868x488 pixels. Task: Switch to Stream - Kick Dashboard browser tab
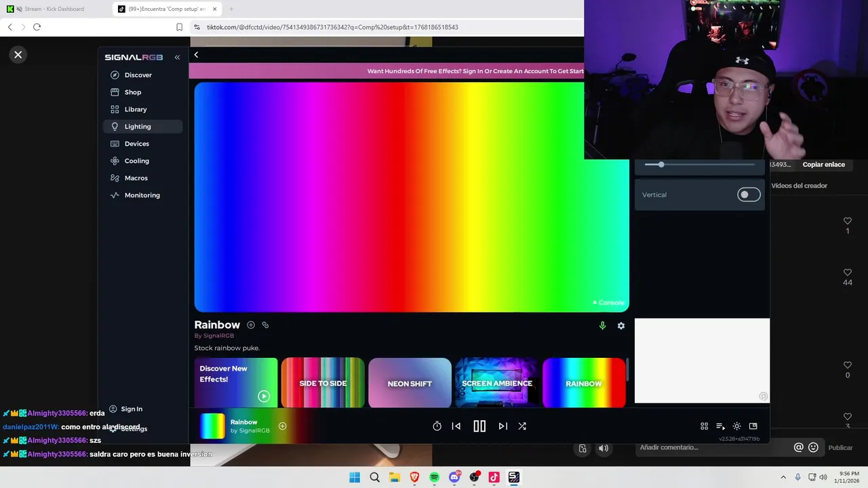(56, 9)
